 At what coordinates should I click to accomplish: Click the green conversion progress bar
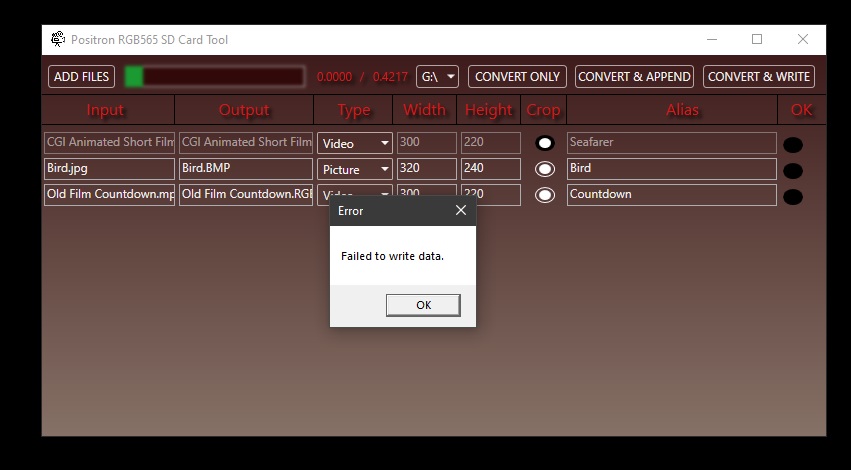214,77
